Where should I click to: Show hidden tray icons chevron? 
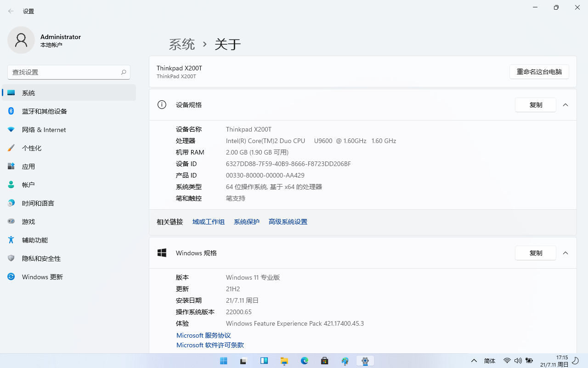tap(474, 361)
